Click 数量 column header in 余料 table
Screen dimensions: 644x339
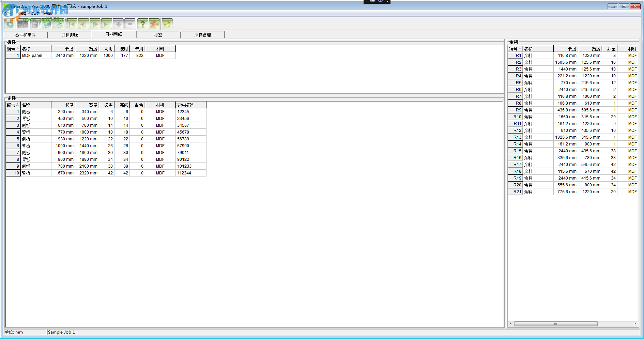[610, 49]
